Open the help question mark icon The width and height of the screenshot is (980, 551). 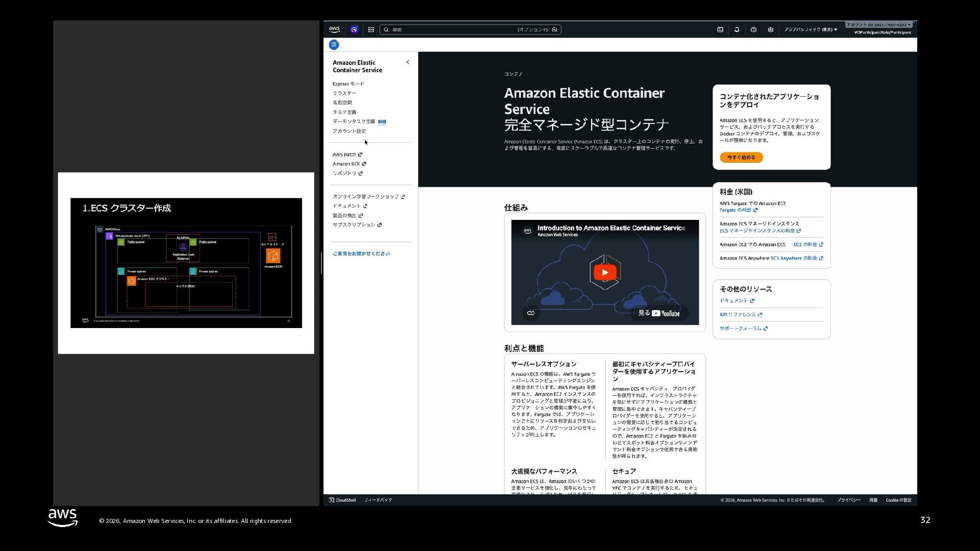tap(753, 30)
